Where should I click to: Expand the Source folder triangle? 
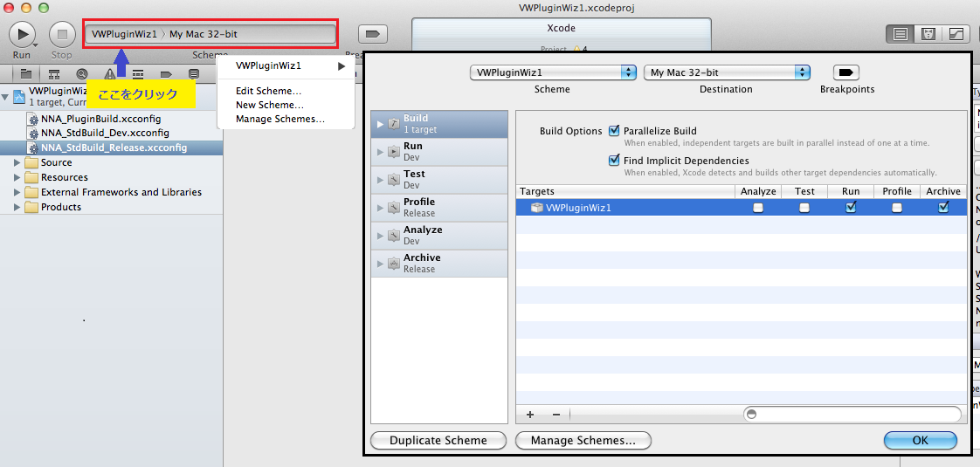point(17,162)
